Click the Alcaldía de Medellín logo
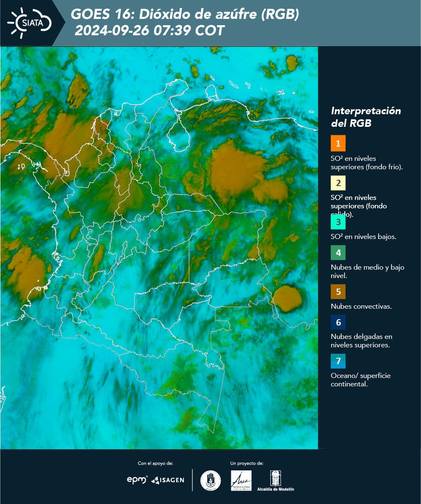 tap(276, 480)
